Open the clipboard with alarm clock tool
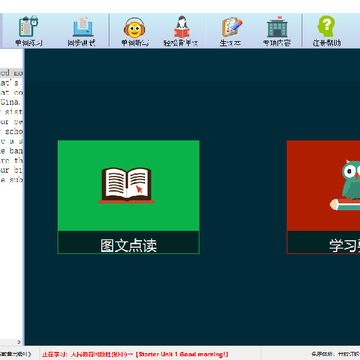360x360 pixels. 28,31
